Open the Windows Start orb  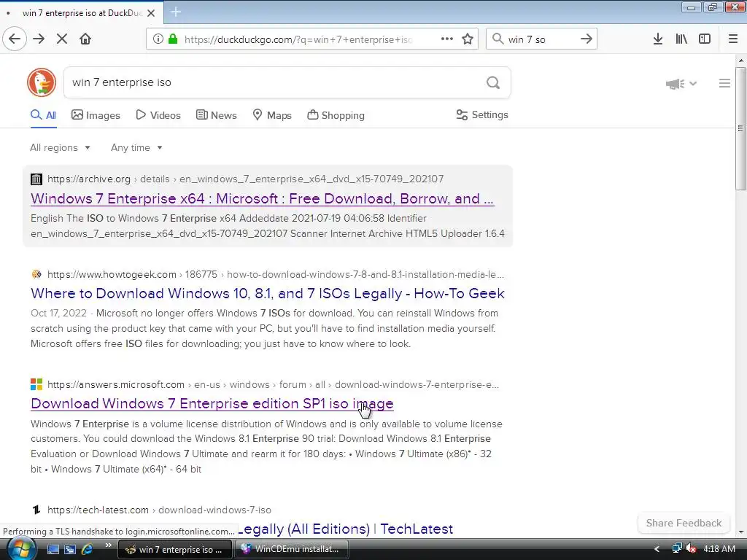(21, 549)
